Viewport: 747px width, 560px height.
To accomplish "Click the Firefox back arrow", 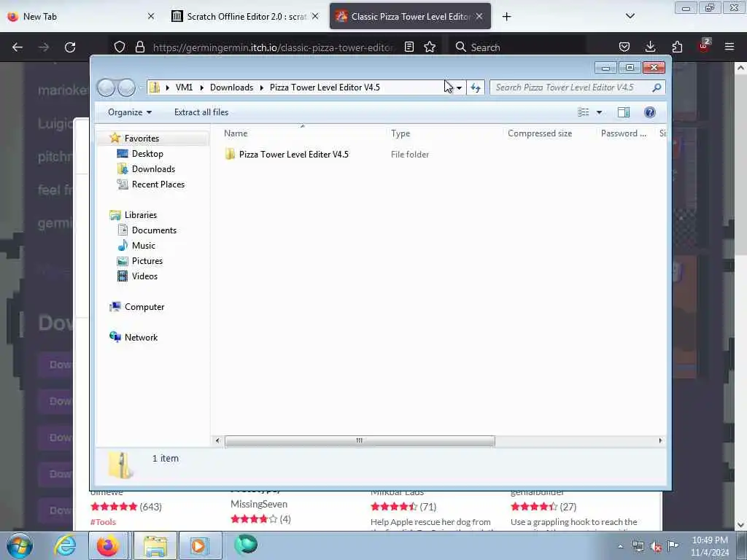I will (x=18, y=47).
